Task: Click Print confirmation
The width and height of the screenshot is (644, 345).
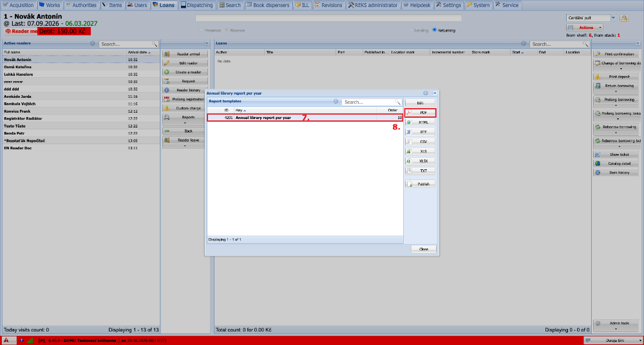Action: coord(616,54)
